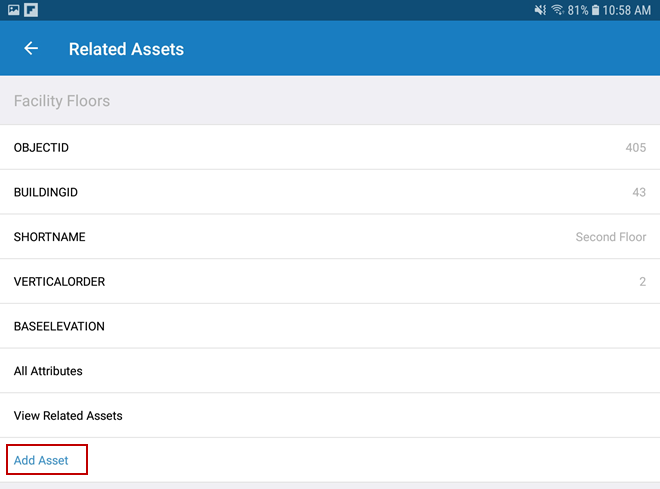Tap the Flipboard notification icon
This screenshot has width=660, height=489.
click(32, 10)
